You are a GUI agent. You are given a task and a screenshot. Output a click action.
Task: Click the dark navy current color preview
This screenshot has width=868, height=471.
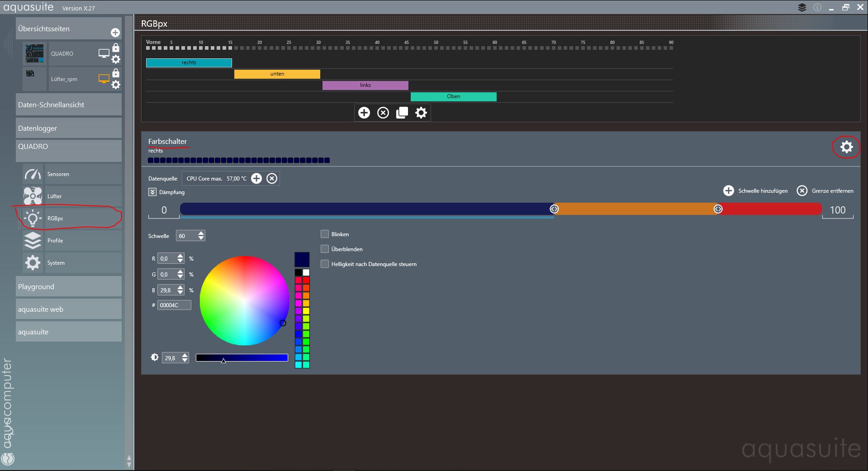coord(302,260)
